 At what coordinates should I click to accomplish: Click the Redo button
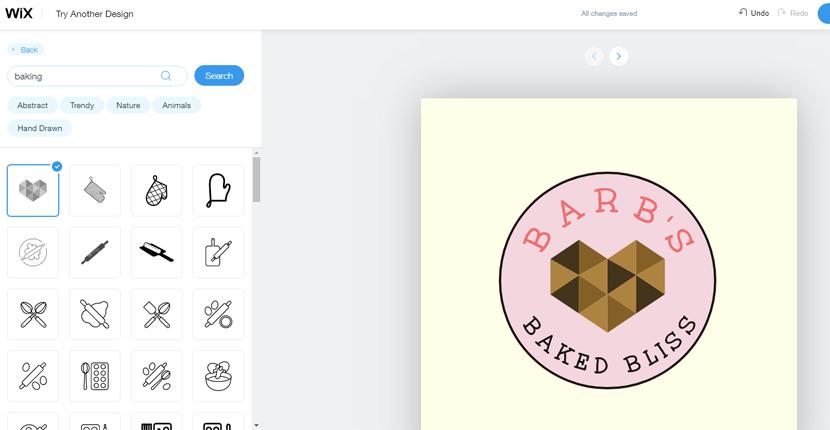[x=793, y=13]
